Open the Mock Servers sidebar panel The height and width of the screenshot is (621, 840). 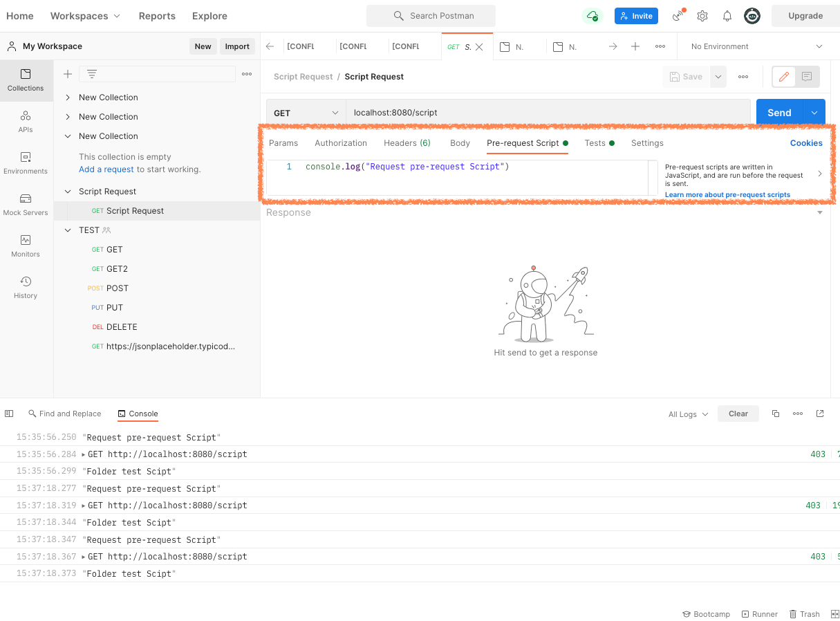(26, 205)
